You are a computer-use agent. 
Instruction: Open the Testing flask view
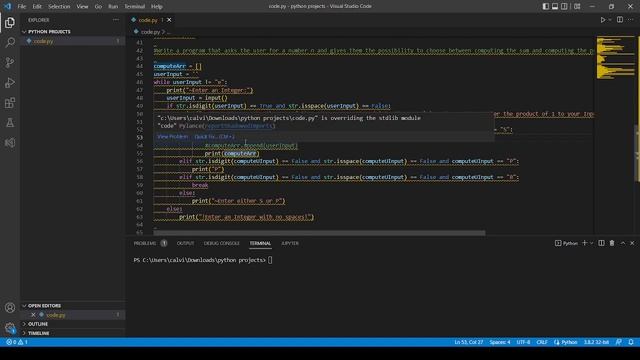point(10,122)
